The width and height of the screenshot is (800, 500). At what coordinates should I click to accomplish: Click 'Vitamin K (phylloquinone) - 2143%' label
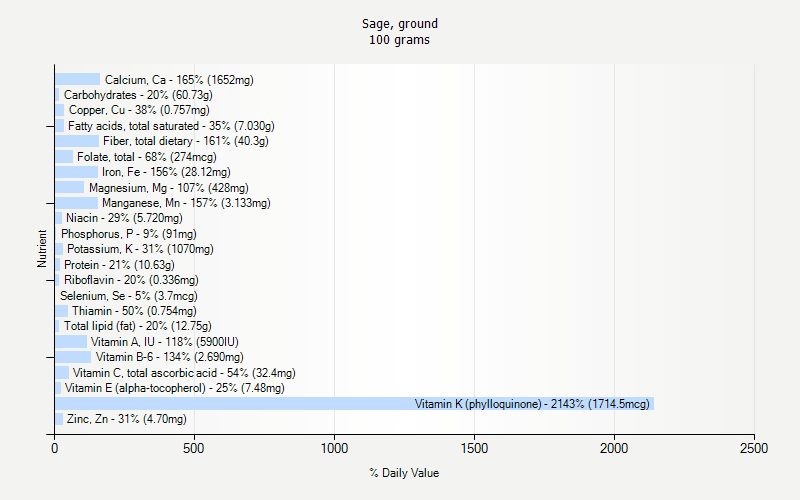point(532,404)
